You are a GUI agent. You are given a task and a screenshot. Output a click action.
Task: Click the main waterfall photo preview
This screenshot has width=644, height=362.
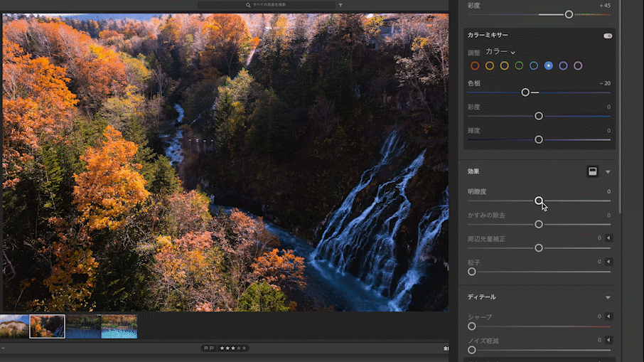tap(225, 162)
